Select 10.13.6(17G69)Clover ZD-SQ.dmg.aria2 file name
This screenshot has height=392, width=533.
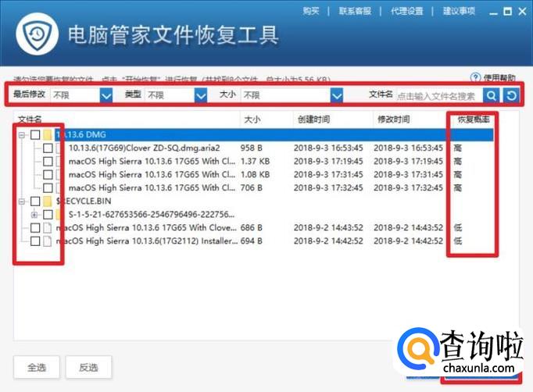[144, 148]
